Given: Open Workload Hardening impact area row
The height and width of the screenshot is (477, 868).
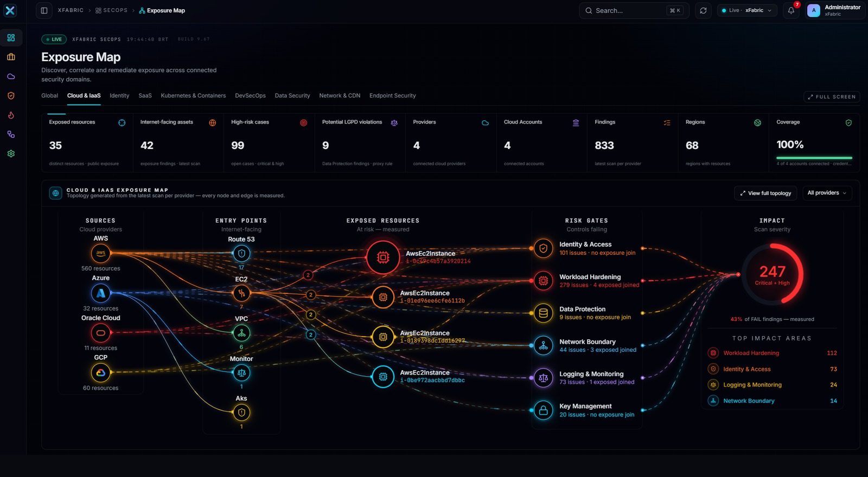Looking at the screenshot, I should coord(773,353).
